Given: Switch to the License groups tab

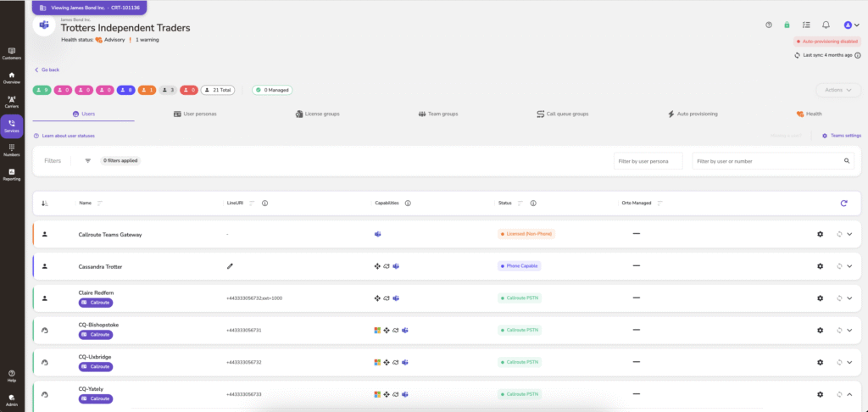Looking at the screenshot, I should (317, 114).
